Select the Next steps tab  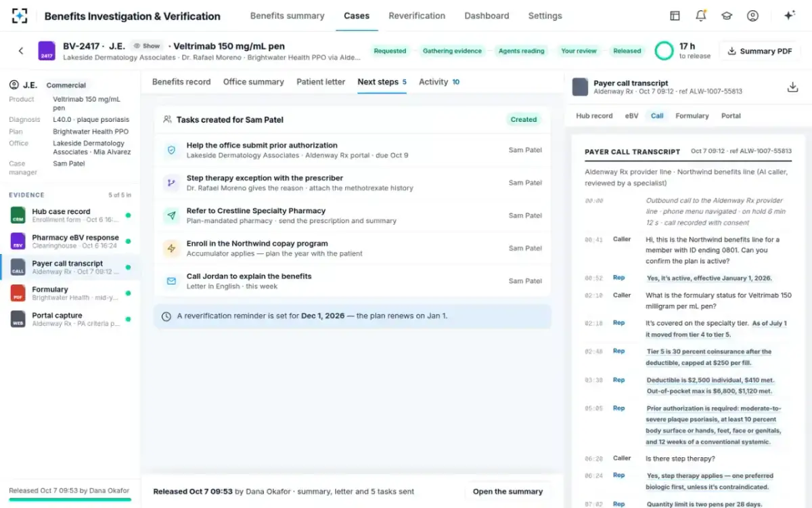[x=382, y=82]
